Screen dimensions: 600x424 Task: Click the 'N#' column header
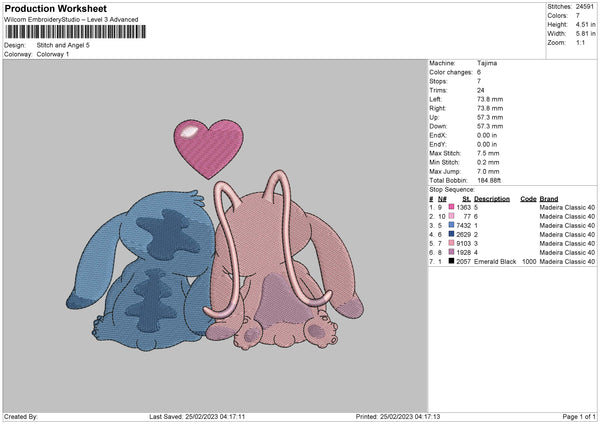[x=442, y=199]
